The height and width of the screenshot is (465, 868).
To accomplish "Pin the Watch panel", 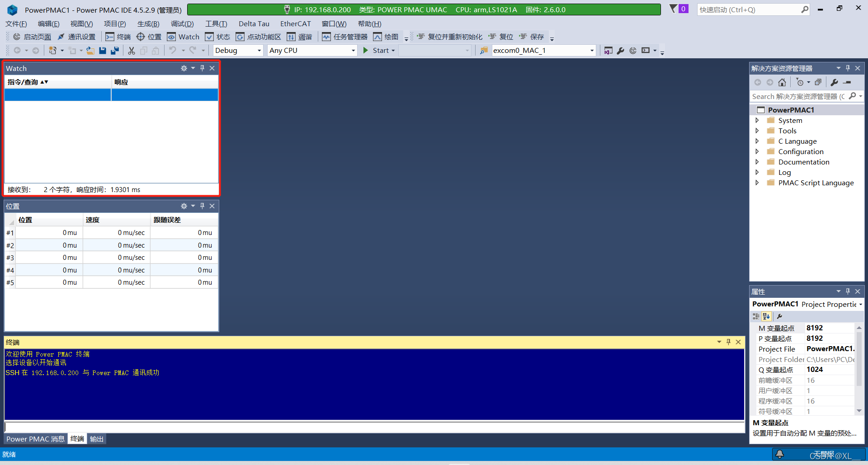I will coord(203,68).
